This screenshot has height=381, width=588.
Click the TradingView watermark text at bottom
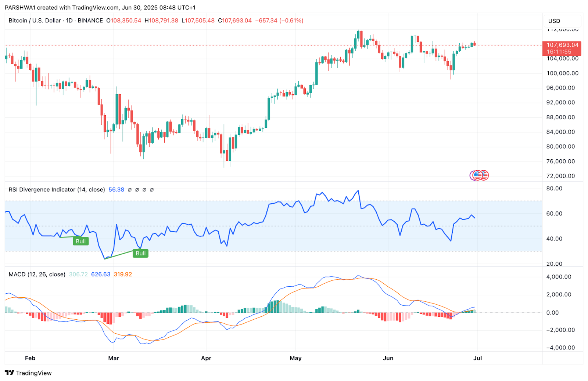(x=33, y=373)
